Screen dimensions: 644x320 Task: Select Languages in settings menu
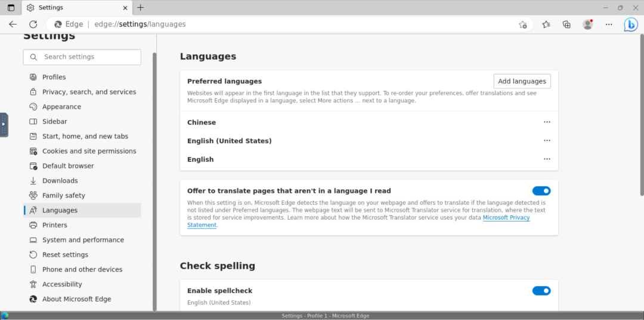(x=82, y=210)
